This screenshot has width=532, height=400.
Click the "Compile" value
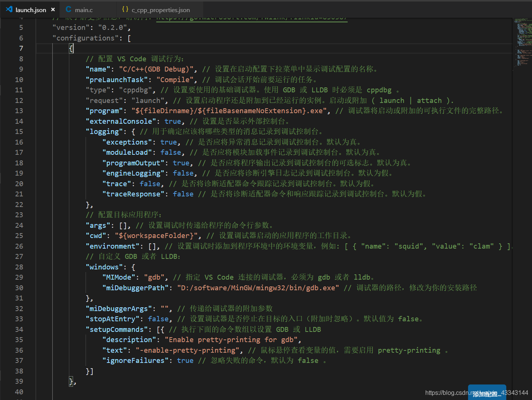click(x=175, y=80)
